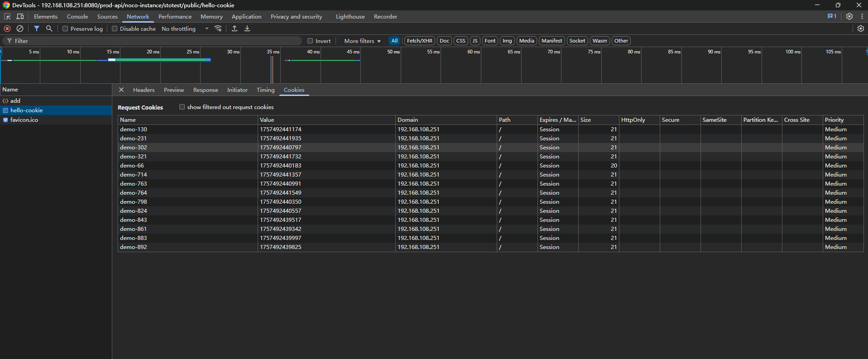Screen dimensions: 868x359
Task: Click the import HAR upload icon
Action: tap(235, 29)
